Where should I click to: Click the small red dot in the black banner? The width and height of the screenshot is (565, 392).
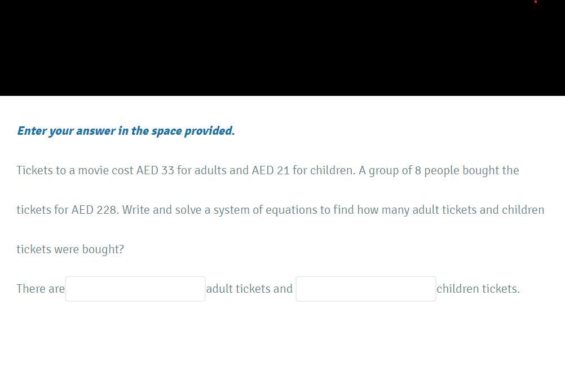[x=535, y=2]
